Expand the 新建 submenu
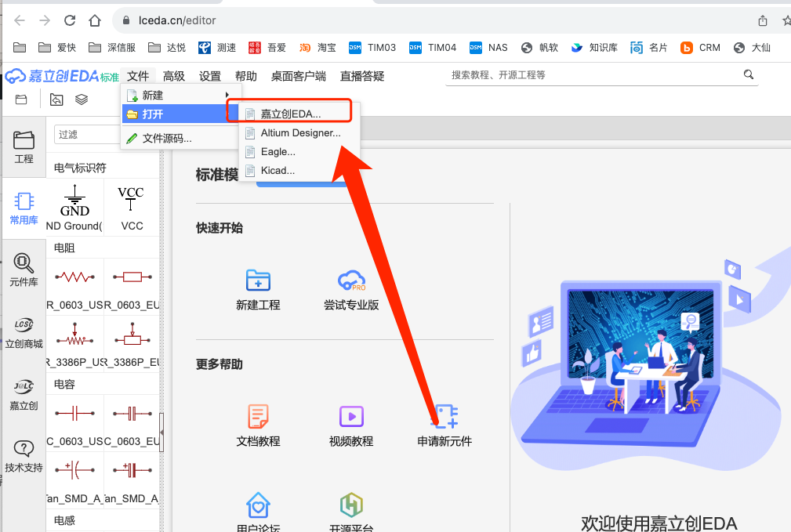Screen dimensions: 791x532 click(180, 95)
